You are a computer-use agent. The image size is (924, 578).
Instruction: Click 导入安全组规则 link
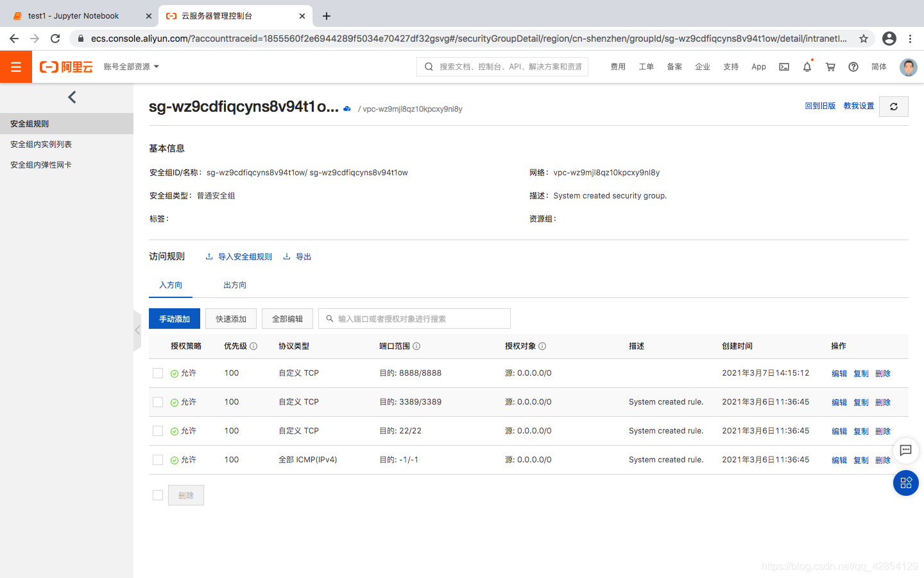[239, 257]
